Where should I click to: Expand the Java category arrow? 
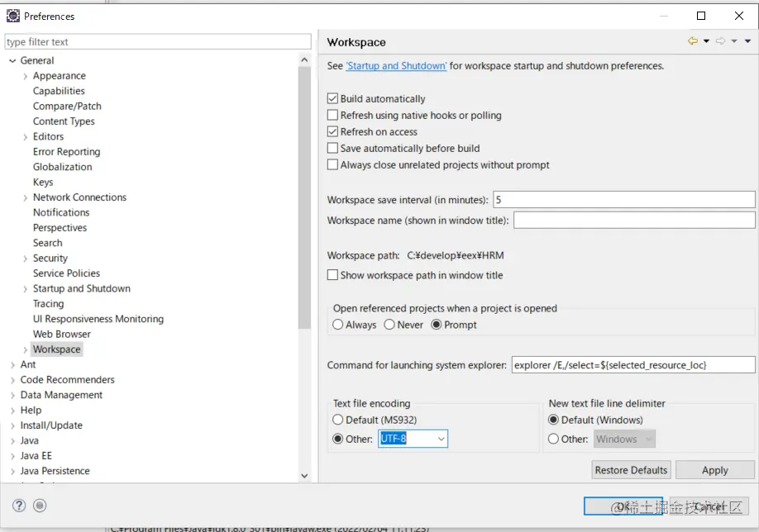[x=12, y=441]
